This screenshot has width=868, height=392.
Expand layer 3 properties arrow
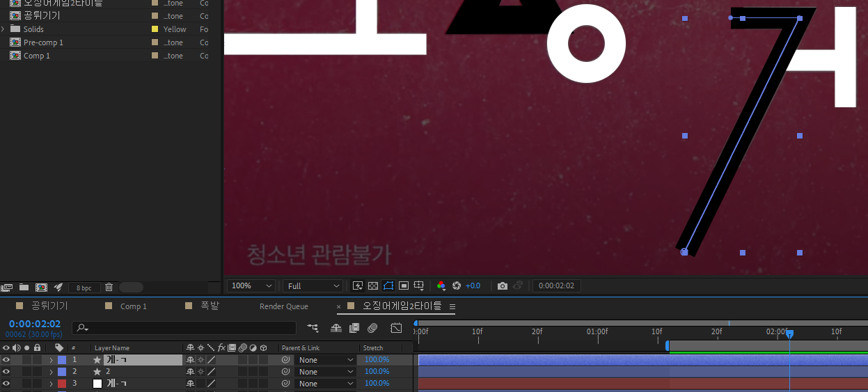point(51,384)
